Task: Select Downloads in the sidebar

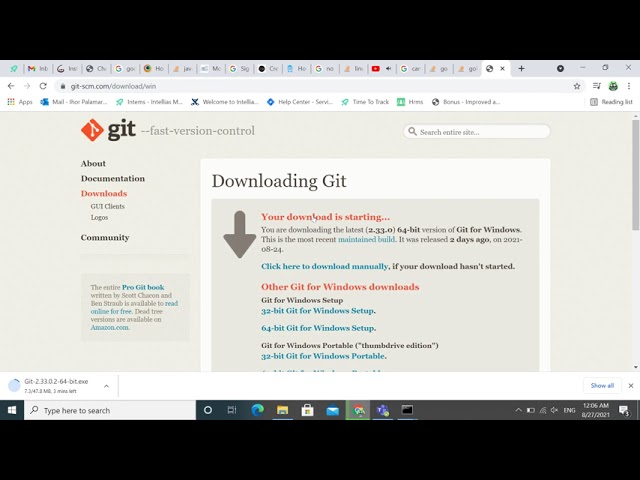Action: (104, 193)
